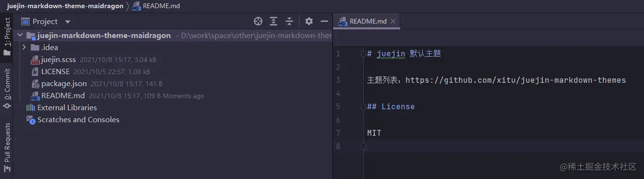Click the External Libraries icon
Viewport: 644px width, 179px height.
31,108
